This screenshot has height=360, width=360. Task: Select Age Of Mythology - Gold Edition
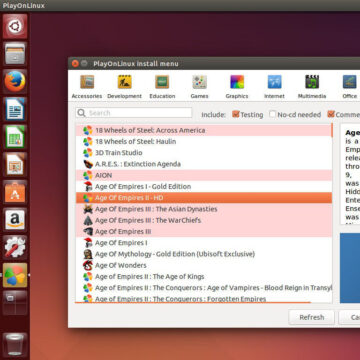point(204,254)
